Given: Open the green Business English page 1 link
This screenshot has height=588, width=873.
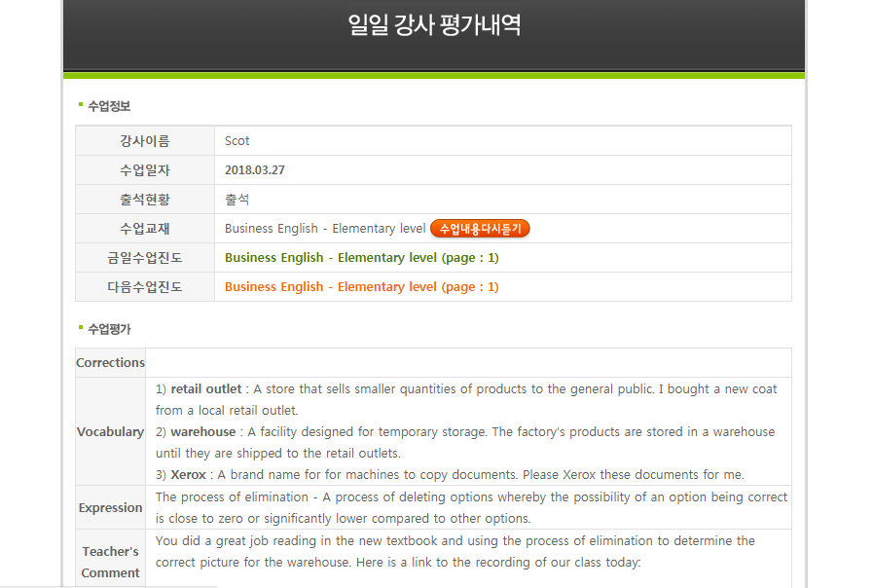Looking at the screenshot, I should [x=361, y=258].
